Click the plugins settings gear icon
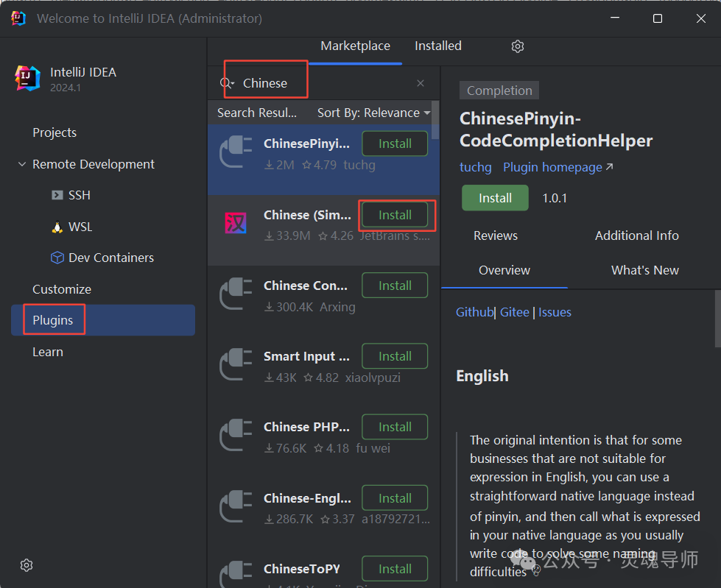The image size is (721, 588). (x=518, y=46)
